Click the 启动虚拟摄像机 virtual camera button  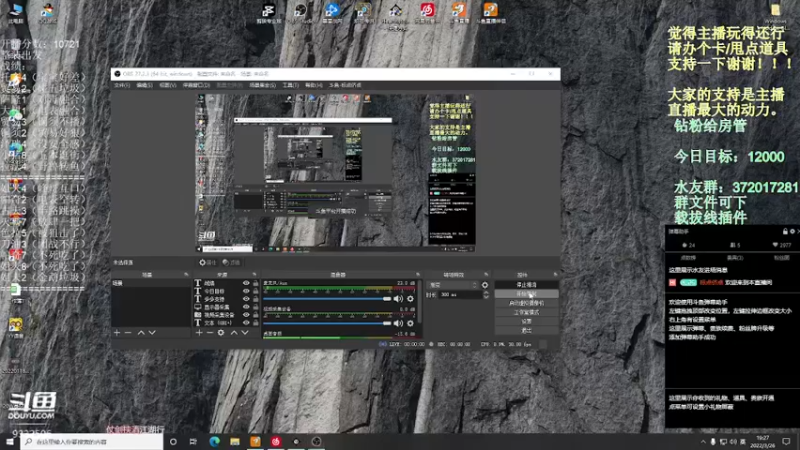pos(526,303)
